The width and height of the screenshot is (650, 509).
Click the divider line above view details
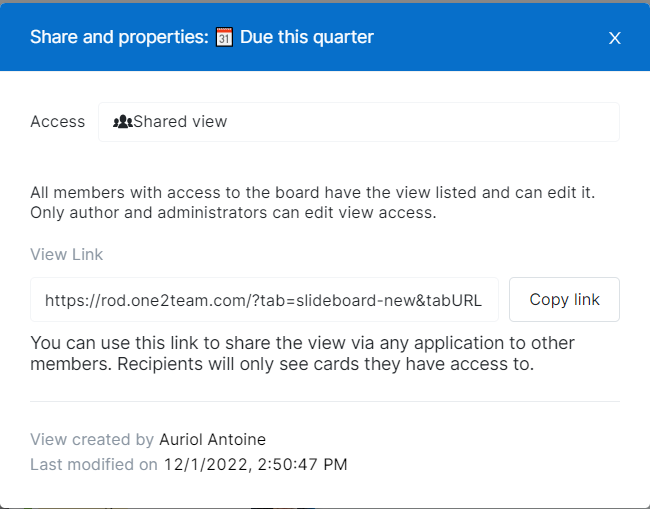click(x=325, y=402)
